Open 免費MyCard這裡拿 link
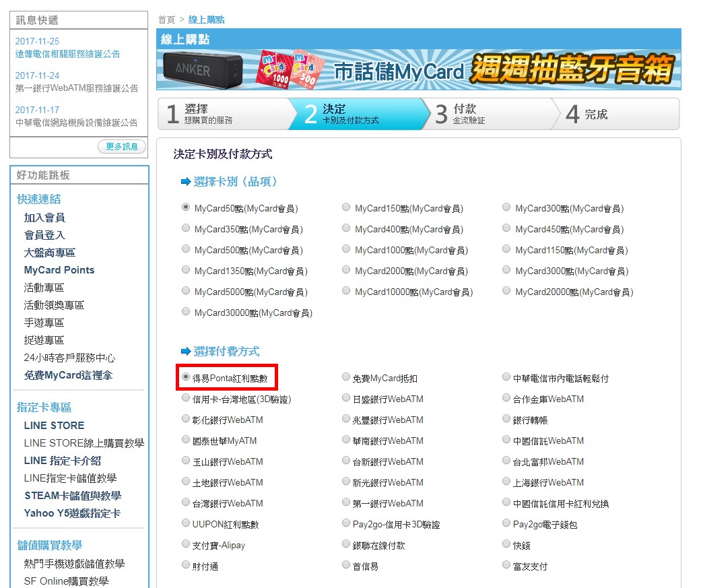Image resolution: width=703 pixels, height=588 pixels. pos(68,375)
